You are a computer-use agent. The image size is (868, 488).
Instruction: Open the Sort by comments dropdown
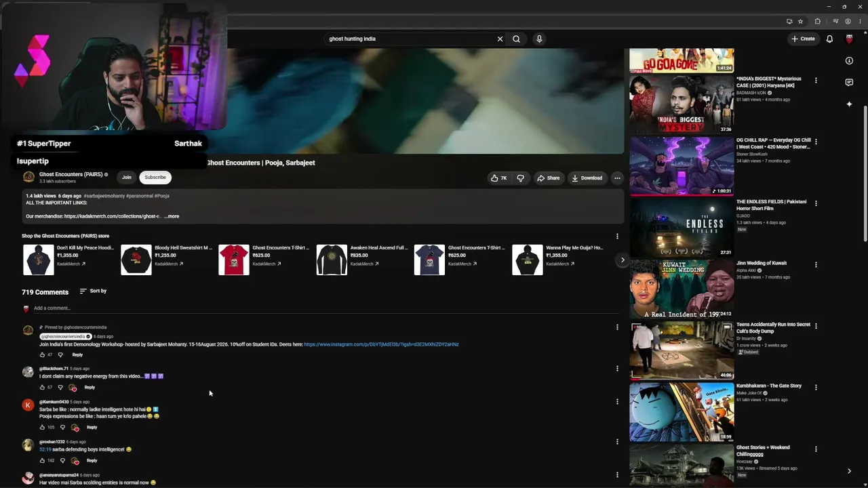point(93,291)
